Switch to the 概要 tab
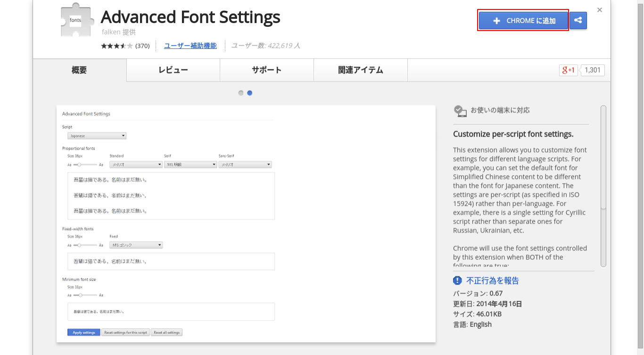 point(79,70)
